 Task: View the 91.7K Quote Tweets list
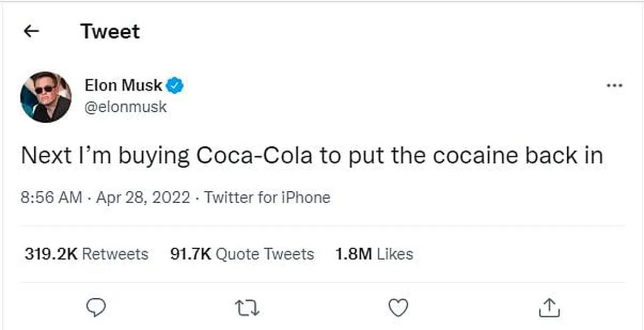pos(241,254)
